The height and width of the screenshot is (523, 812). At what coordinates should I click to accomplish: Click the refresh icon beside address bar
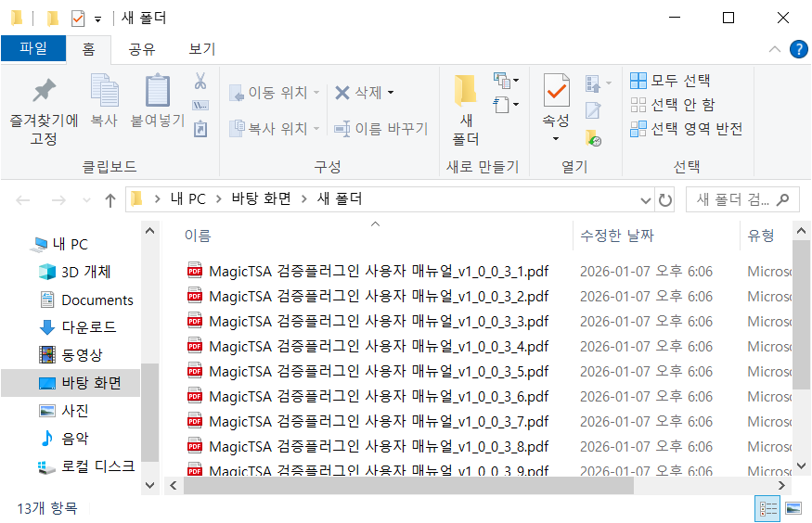point(665,199)
